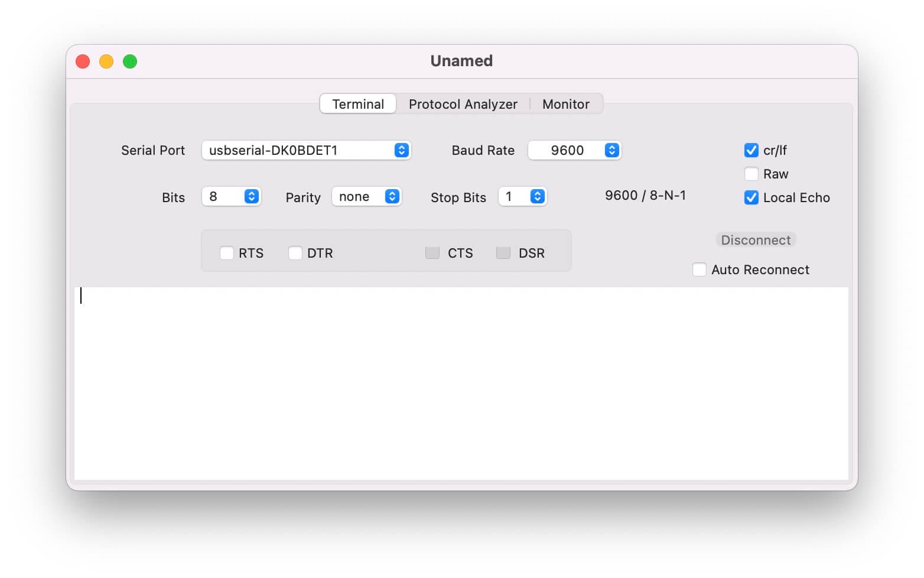The width and height of the screenshot is (924, 578).
Task: Open the Stop Bits dropdown
Action: tap(522, 196)
